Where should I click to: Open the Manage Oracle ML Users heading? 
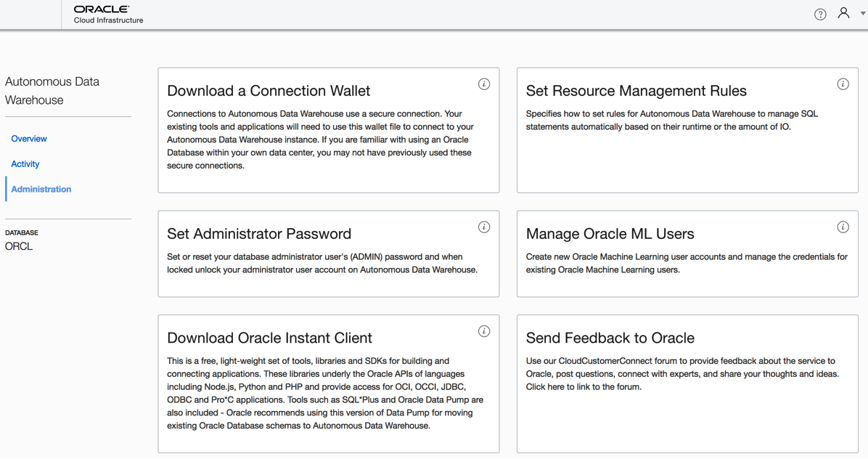[610, 234]
